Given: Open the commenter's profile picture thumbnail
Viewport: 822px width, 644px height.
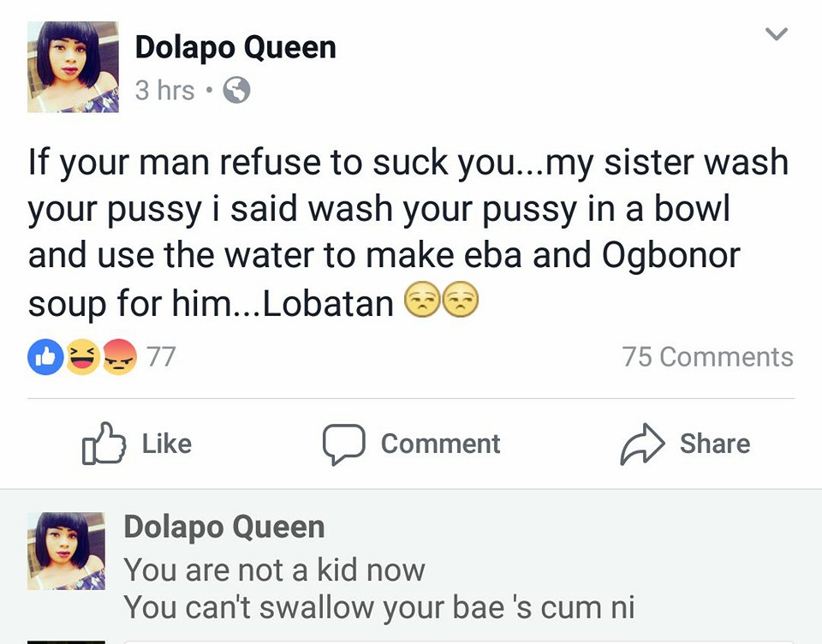Looking at the screenshot, I should (66, 551).
